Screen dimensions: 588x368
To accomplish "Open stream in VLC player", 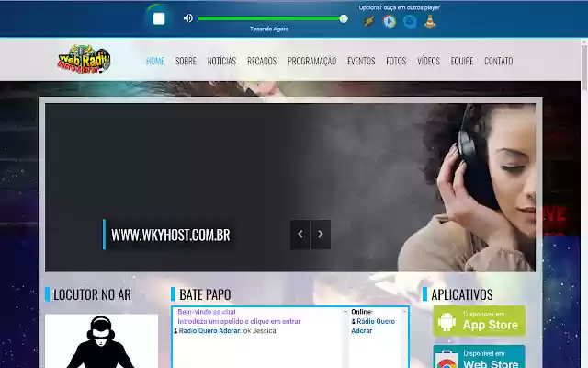I will pos(430,21).
